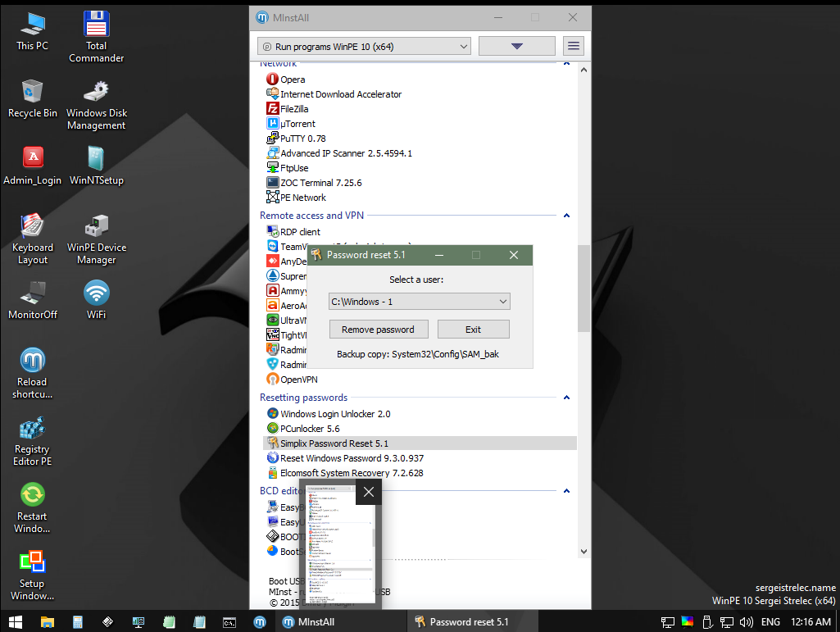Image resolution: width=840 pixels, height=632 pixels.
Task: Open Total Commander desktop shortcut
Action: tap(97, 37)
